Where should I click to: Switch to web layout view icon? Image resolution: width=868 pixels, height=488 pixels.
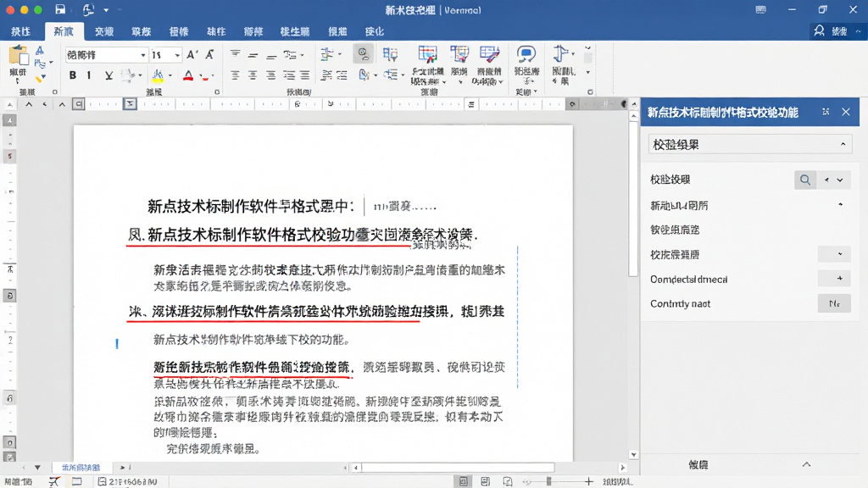508,482
